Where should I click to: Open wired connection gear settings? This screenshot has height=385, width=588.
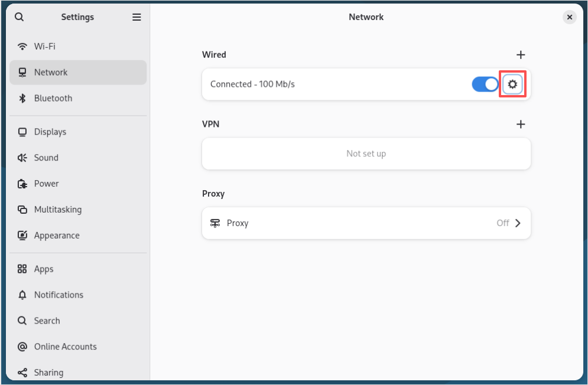click(x=512, y=84)
